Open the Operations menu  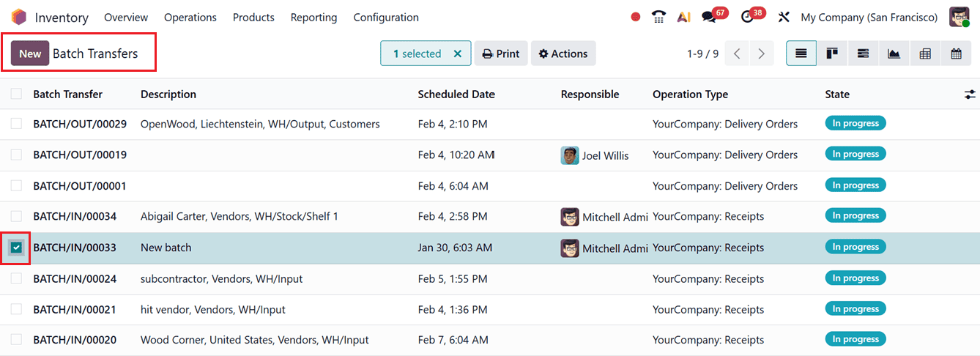click(x=190, y=17)
